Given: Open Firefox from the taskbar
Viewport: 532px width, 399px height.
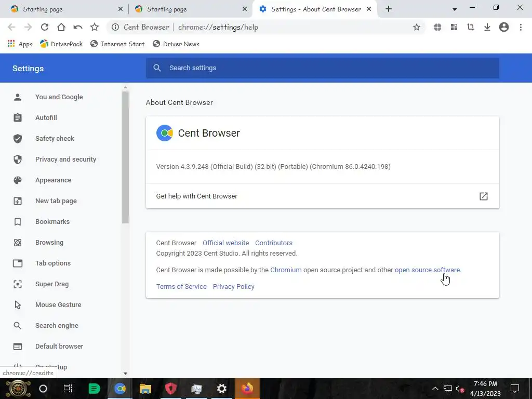Looking at the screenshot, I should [x=247, y=389].
